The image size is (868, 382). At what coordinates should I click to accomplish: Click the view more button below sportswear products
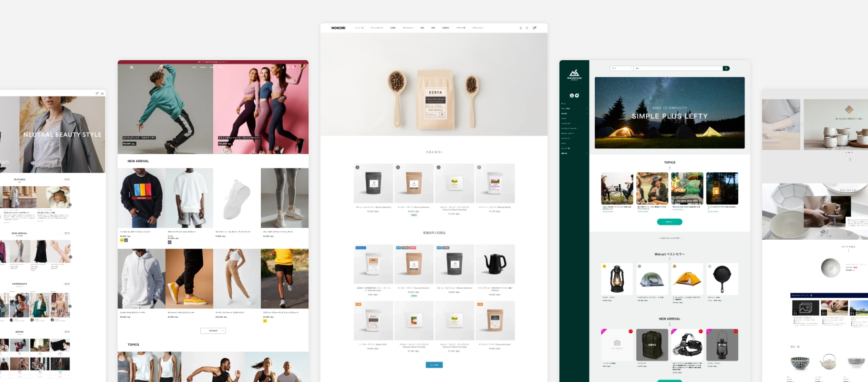pyautogui.click(x=213, y=330)
